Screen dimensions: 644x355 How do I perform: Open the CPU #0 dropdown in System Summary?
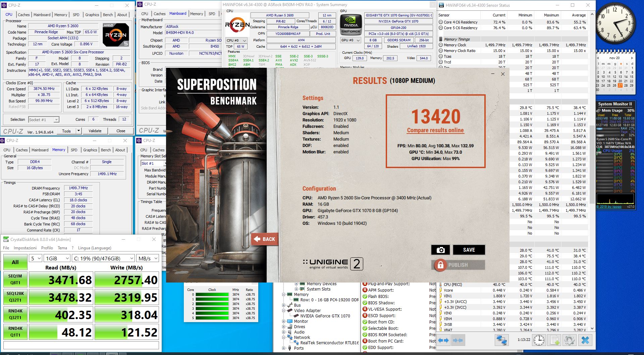click(x=237, y=40)
